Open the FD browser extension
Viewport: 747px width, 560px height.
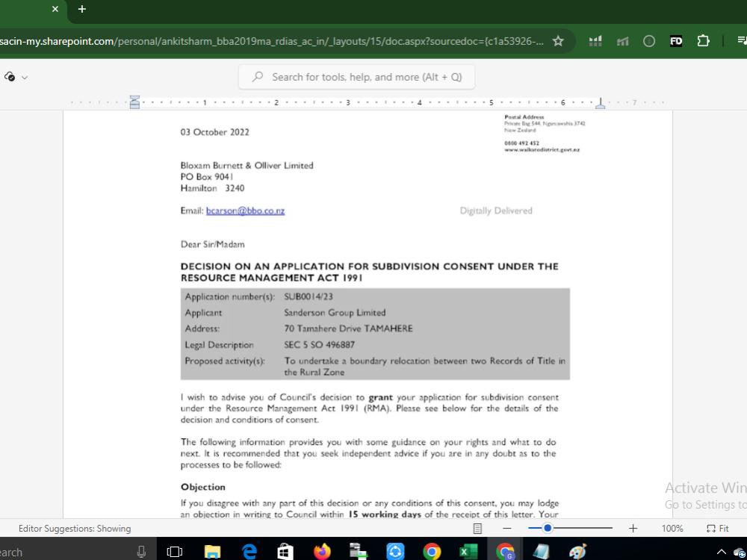676,40
